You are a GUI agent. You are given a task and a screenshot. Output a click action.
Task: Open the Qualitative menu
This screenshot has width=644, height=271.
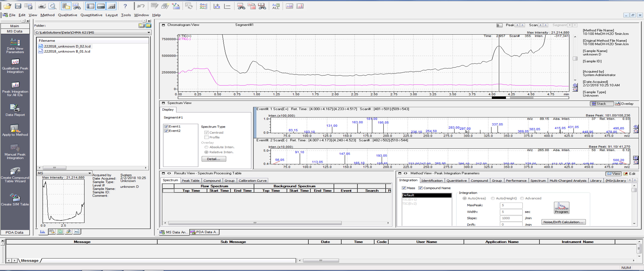point(68,15)
